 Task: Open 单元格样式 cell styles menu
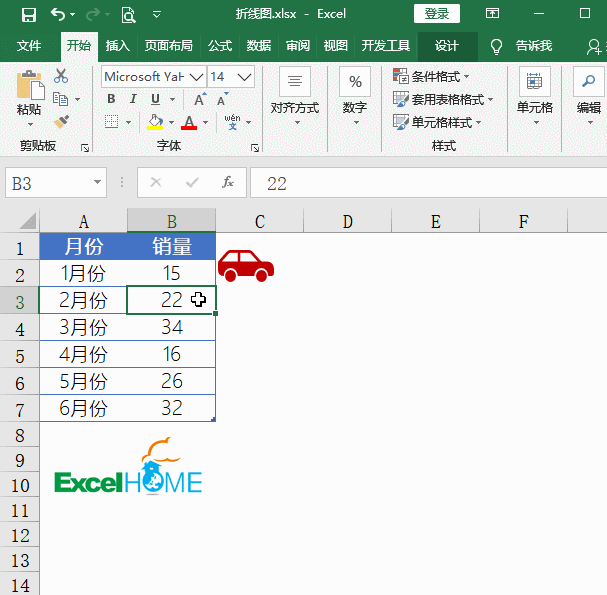(x=437, y=122)
